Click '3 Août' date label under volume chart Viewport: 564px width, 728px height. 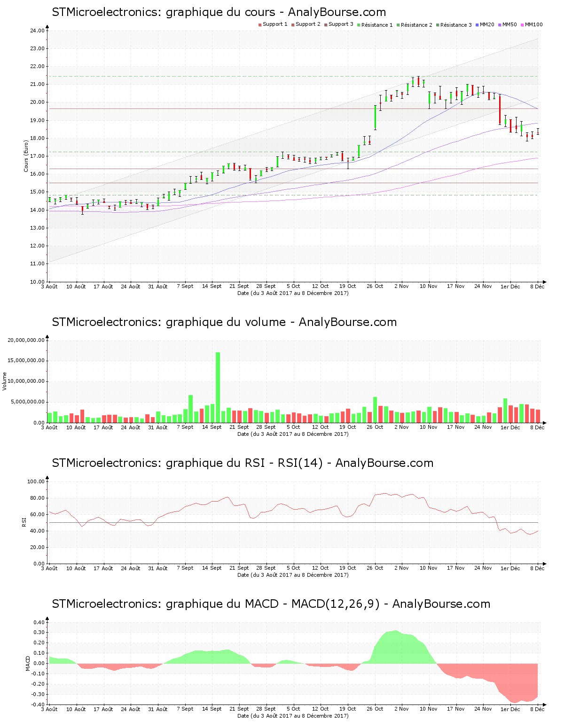pos(49,427)
